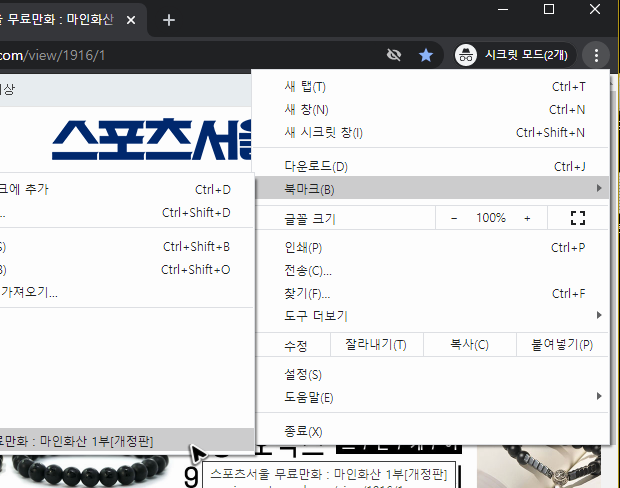Open 설정(S) settings
Image resolution: width=620 pixels, height=488 pixels.
coord(432,375)
